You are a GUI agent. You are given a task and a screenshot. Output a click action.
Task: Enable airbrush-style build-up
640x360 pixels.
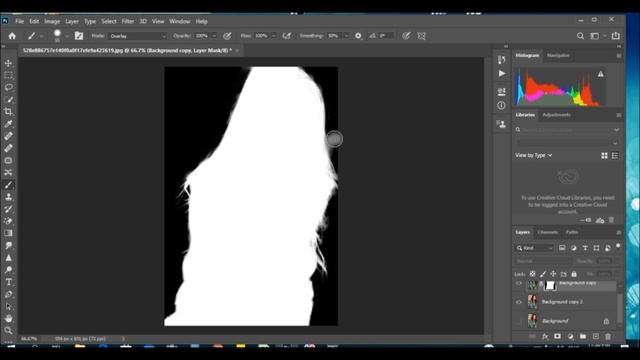click(287, 36)
